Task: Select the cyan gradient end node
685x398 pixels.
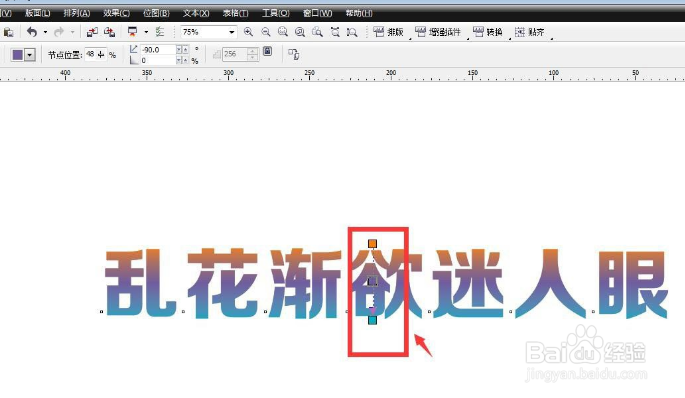Action: pos(372,320)
